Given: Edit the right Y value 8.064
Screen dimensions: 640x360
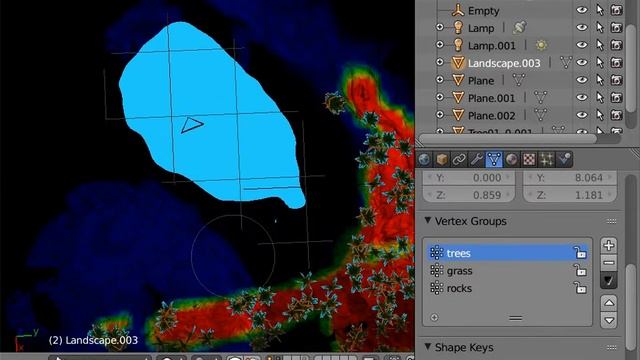Looking at the screenshot, I should pyautogui.click(x=570, y=178).
